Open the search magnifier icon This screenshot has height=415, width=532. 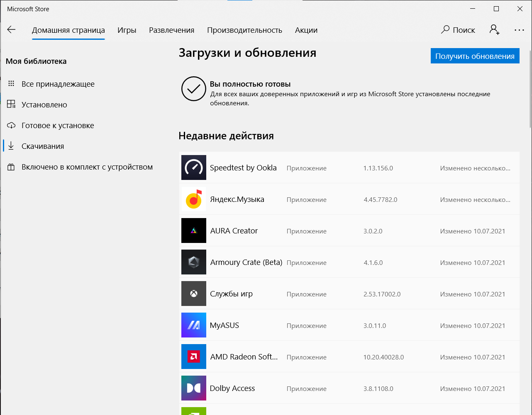445,29
